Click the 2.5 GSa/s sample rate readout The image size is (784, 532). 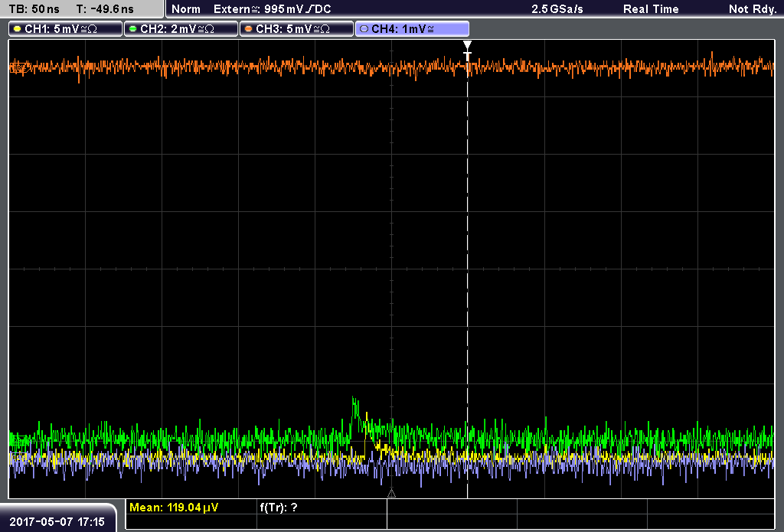pos(557,9)
